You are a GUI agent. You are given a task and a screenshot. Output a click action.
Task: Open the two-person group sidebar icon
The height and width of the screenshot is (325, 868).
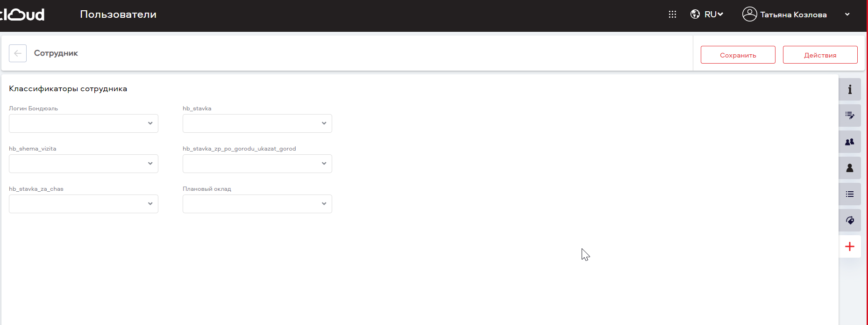click(850, 142)
